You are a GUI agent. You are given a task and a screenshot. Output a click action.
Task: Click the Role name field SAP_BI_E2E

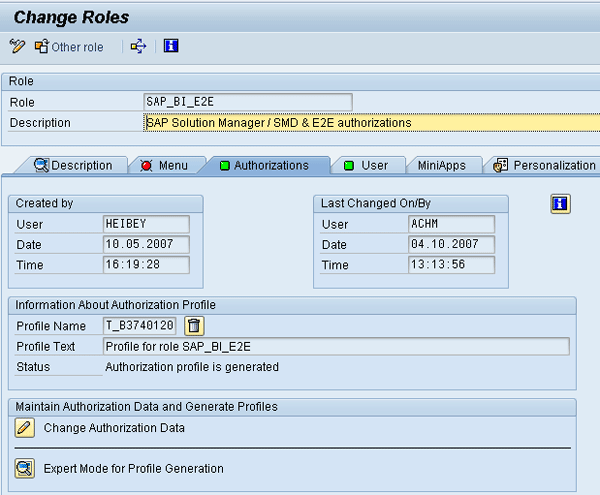point(248,102)
